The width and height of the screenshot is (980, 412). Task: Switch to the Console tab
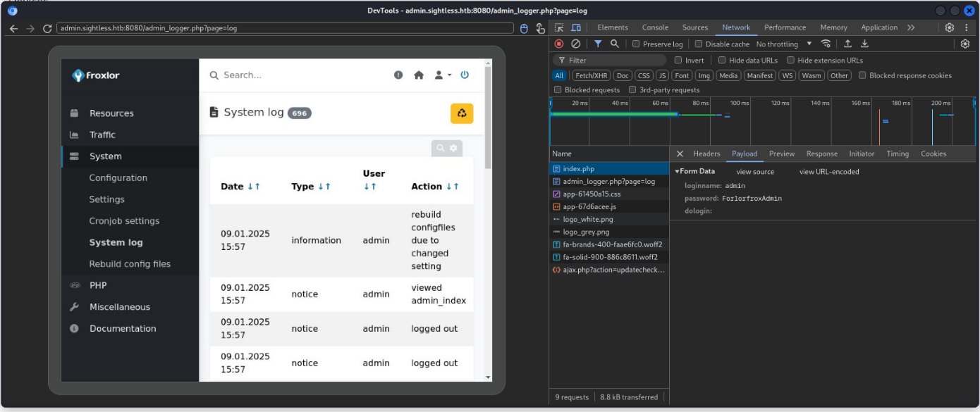655,27
